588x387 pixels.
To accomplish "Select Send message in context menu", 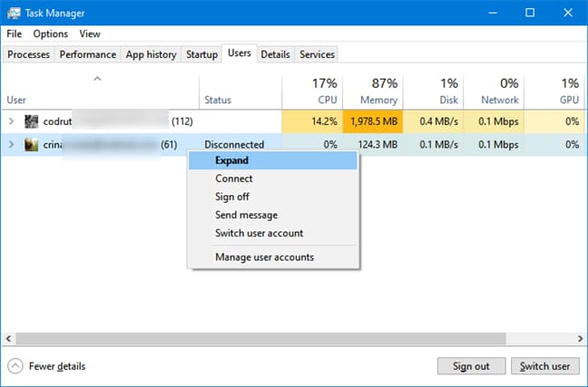I will tap(246, 215).
